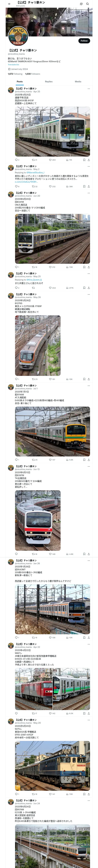Screen dimensions: 98x868
Task: Open the @MarvelStudios_J mention link
Action: [x=35, y=173]
